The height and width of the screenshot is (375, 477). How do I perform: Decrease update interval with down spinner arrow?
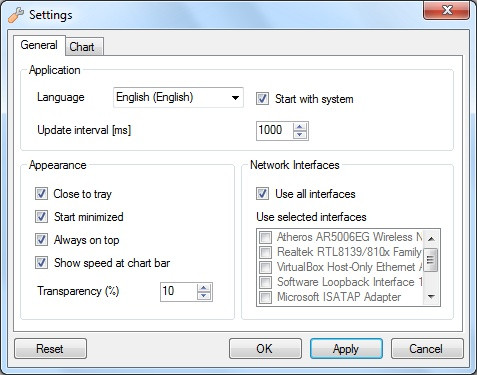click(300, 134)
